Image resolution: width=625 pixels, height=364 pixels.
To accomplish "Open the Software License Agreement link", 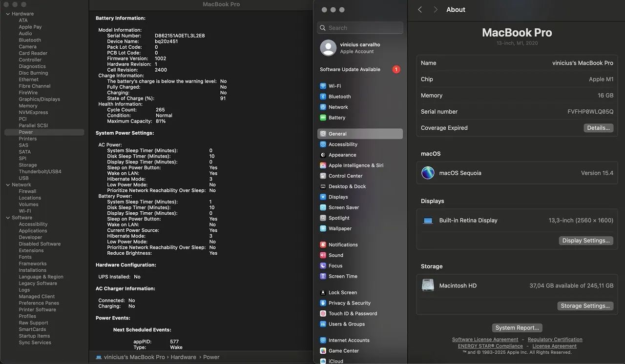I will click(485, 340).
